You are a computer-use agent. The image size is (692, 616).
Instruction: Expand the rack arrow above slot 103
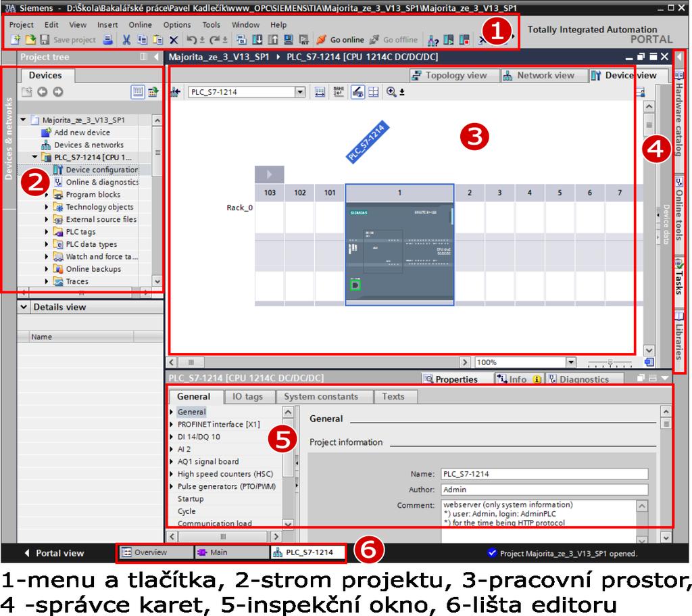point(269,174)
